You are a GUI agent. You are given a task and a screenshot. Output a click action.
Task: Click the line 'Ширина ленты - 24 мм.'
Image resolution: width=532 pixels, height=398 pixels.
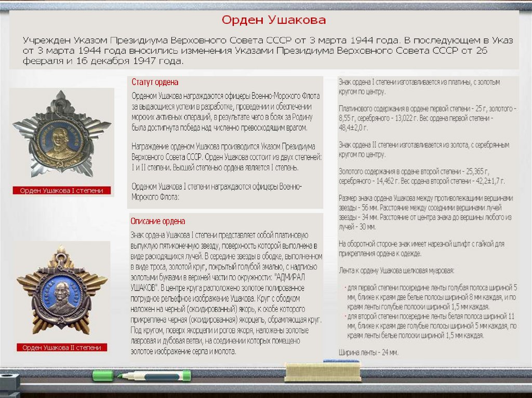click(368, 352)
